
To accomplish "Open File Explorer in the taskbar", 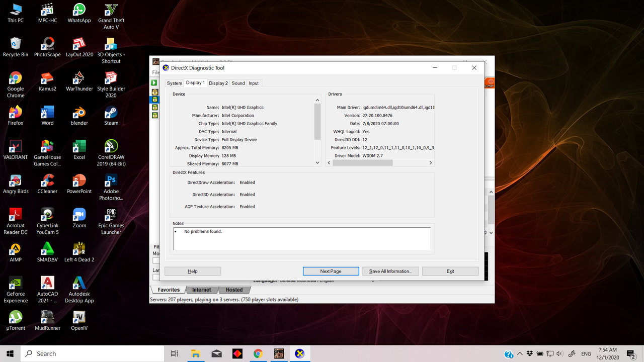I will pyautogui.click(x=195, y=353).
